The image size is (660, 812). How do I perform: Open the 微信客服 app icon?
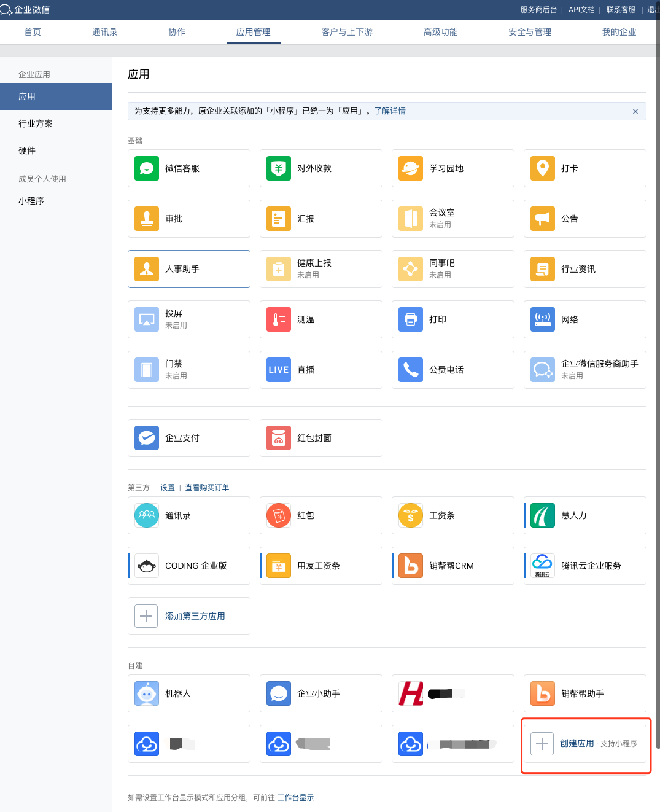click(147, 168)
